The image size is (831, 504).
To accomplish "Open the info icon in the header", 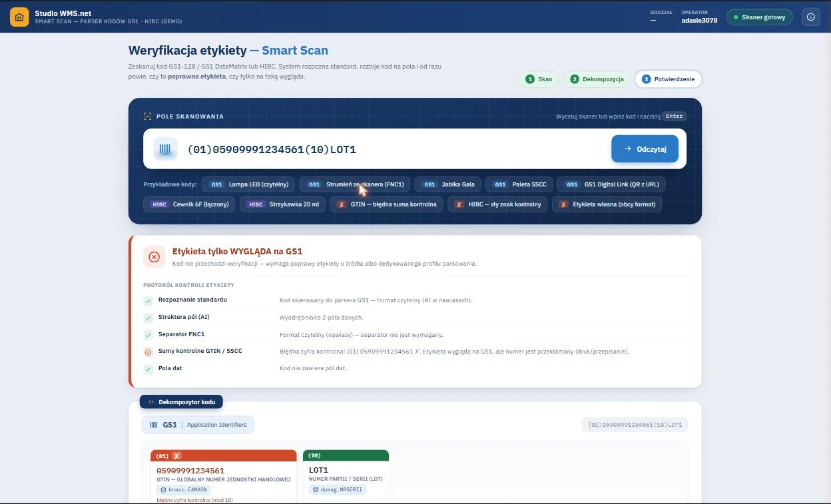I will tap(810, 17).
